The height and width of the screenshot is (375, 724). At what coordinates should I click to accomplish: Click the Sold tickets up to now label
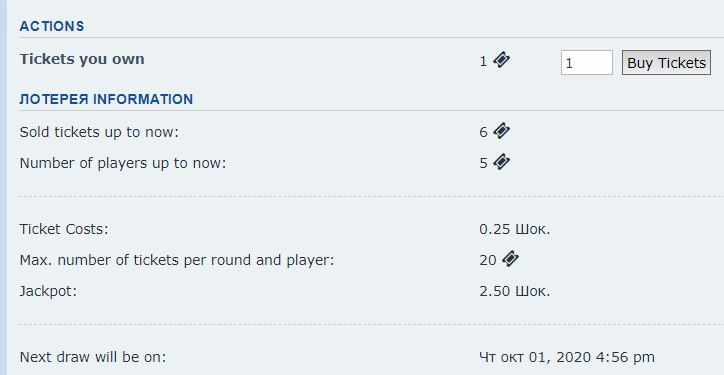[x=99, y=132]
